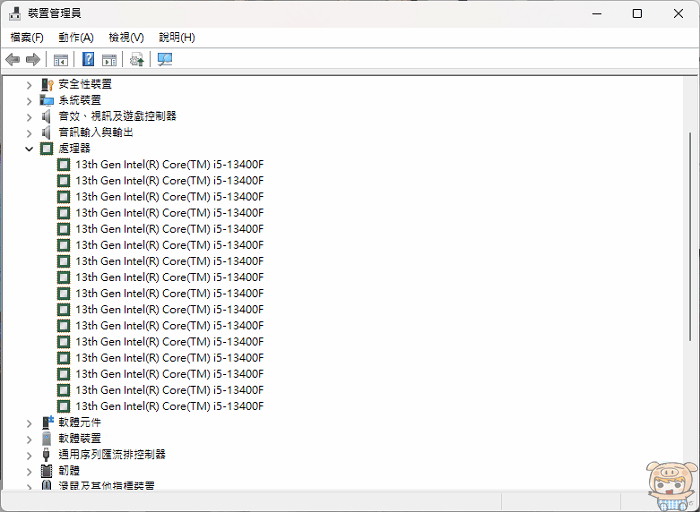Expand the 軟體裝置 node
Image resolution: width=700 pixels, height=512 pixels.
pos(29,439)
